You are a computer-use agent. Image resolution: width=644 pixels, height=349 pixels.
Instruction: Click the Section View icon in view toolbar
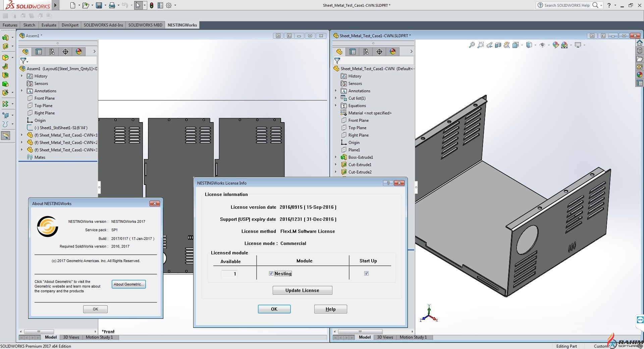[x=498, y=45]
